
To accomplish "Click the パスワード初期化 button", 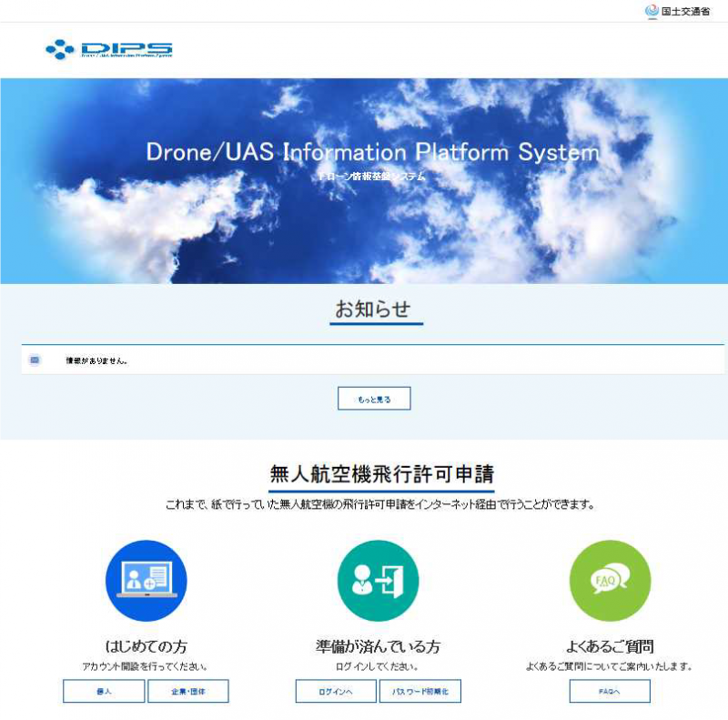I will click(x=420, y=691).
